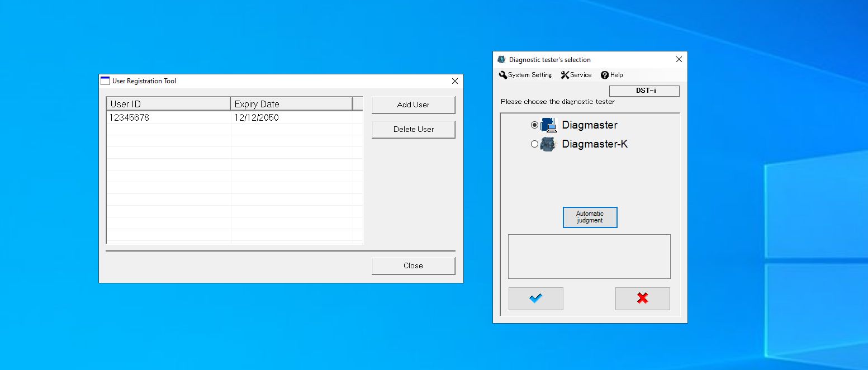Viewport: 868px width, 370px height.
Task: Confirm selection with blue checkmark button
Action: [536, 298]
